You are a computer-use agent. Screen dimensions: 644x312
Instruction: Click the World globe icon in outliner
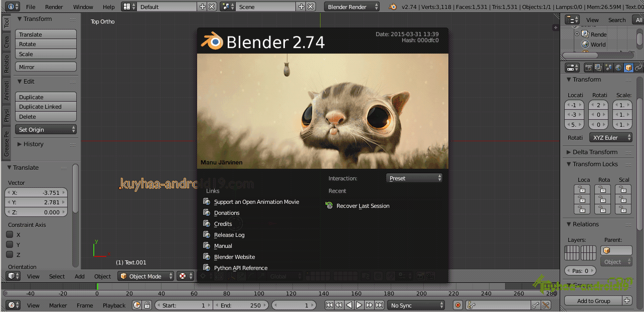tap(585, 44)
